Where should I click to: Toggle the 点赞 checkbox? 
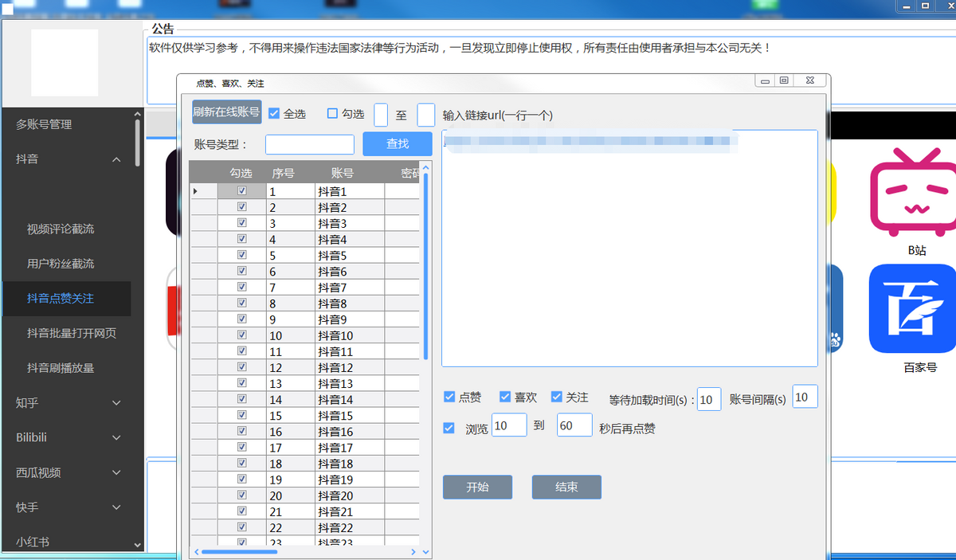(x=449, y=397)
